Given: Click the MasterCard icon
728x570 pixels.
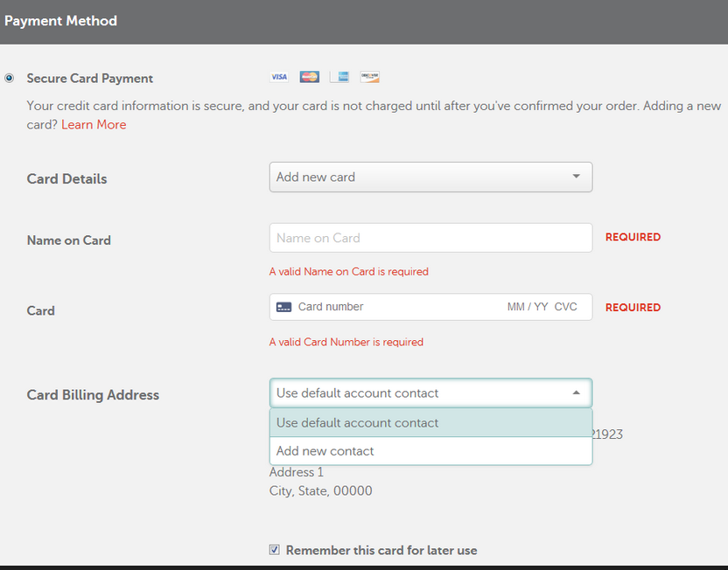Looking at the screenshot, I should click(309, 76).
